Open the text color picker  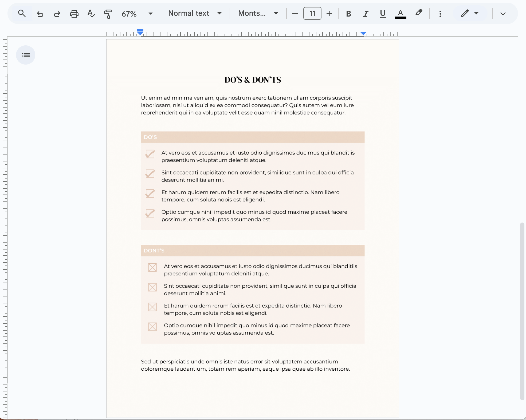(x=400, y=14)
